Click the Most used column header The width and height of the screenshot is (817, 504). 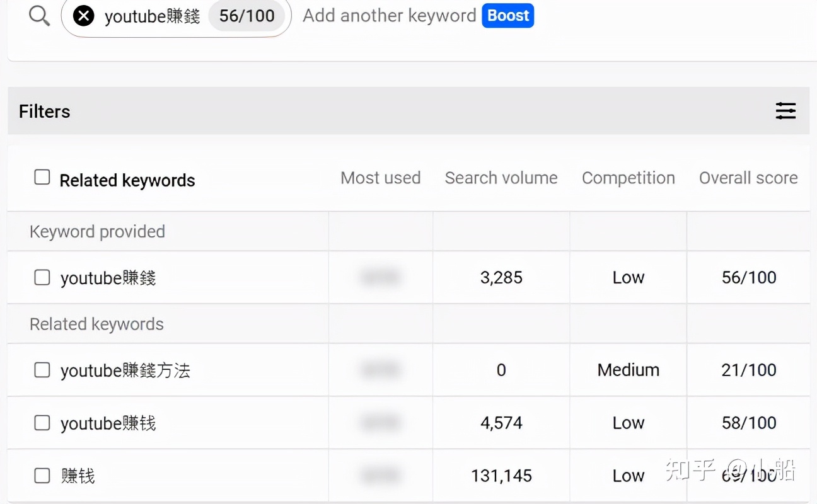pos(381,178)
